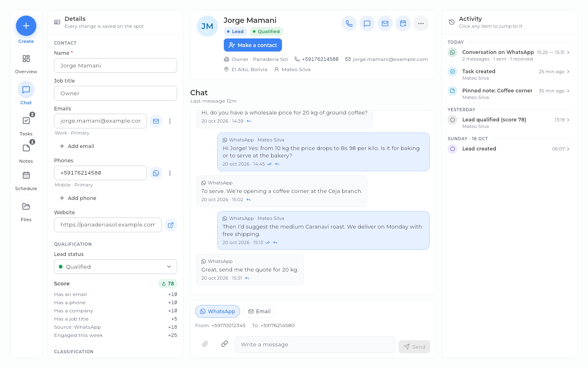Open phone field three-dot menu
588x368 pixels.
pos(170,173)
